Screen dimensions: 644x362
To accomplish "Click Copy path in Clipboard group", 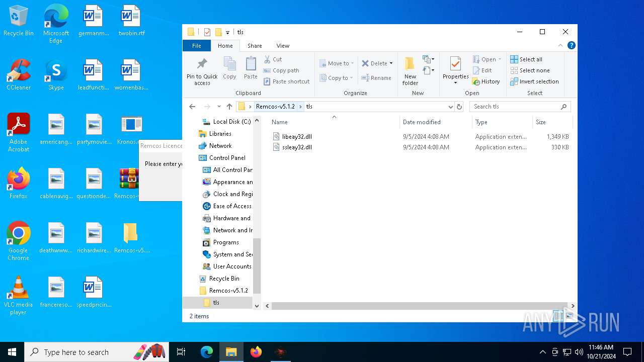I will click(281, 70).
